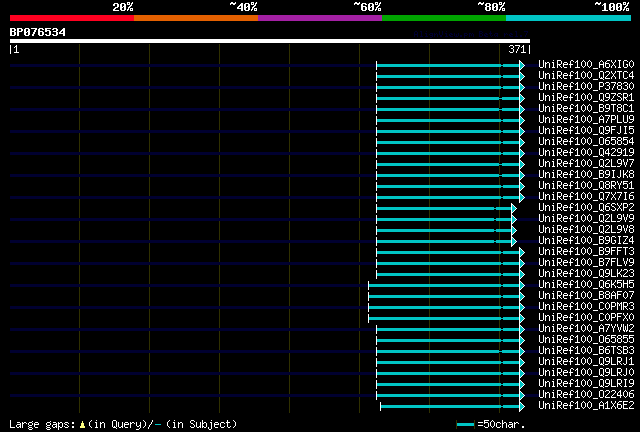Open subject UniRef100_B7FLV9
The image size is (640, 432).
pyautogui.click(x=586, y=263)
